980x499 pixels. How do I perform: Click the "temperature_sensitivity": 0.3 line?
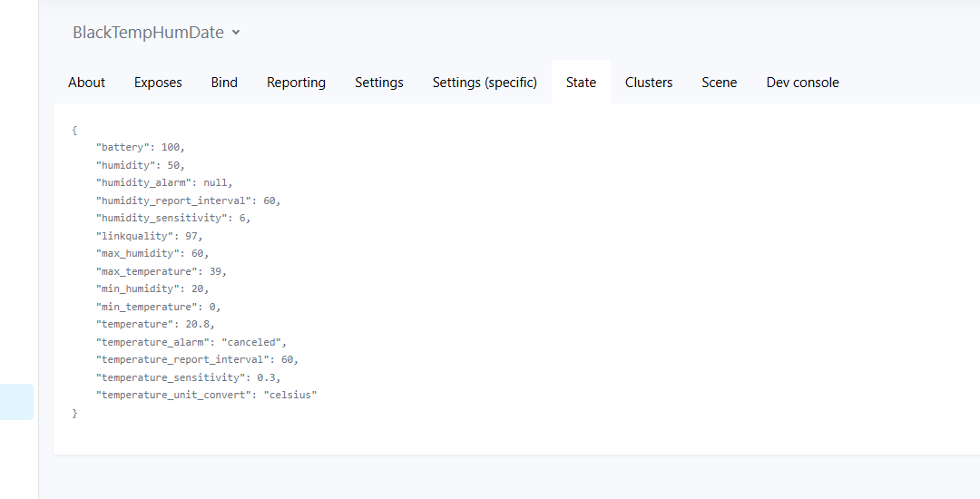coord(188,377)
